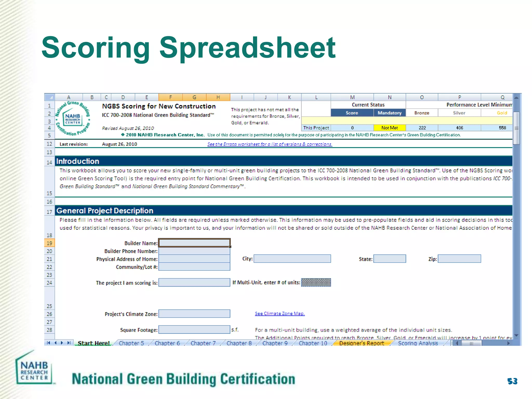Click the 'Score' column header cell
Viewport: 532px width, 399px height.
pos(352,113)
